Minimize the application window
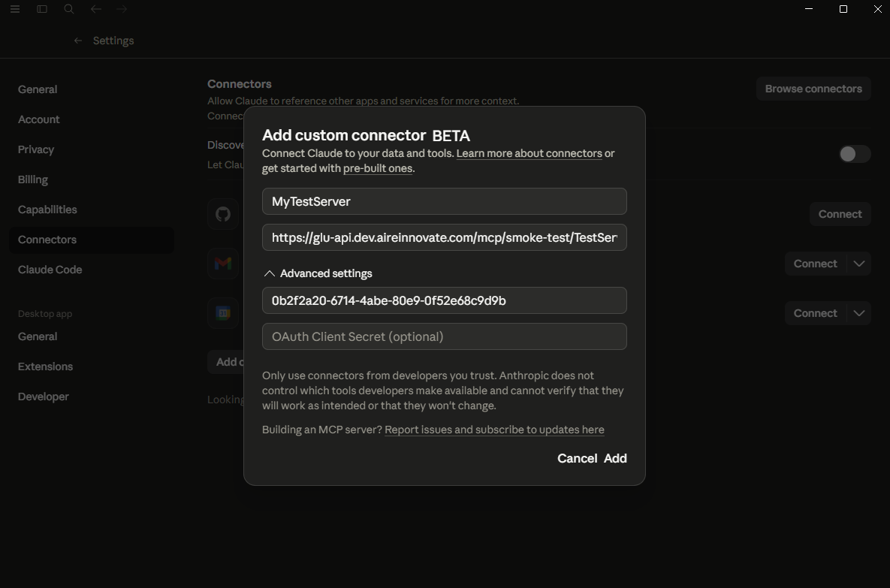 click(810, 9)
